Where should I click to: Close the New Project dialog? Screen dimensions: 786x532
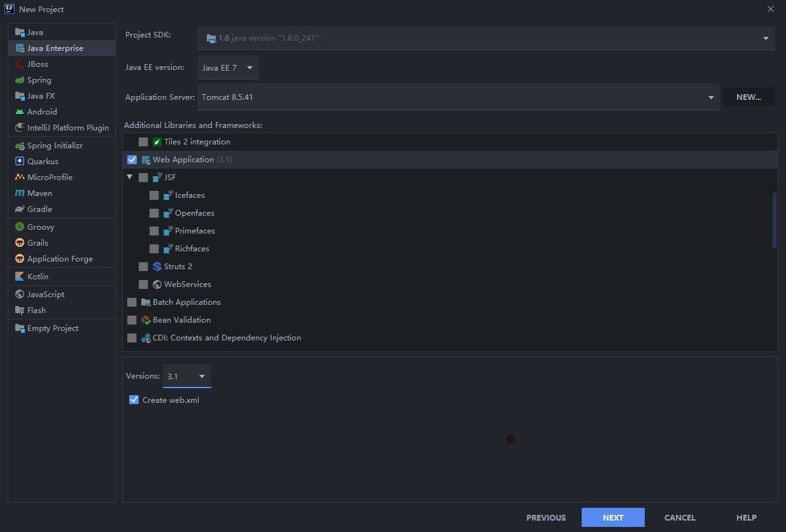click(771, 9)
